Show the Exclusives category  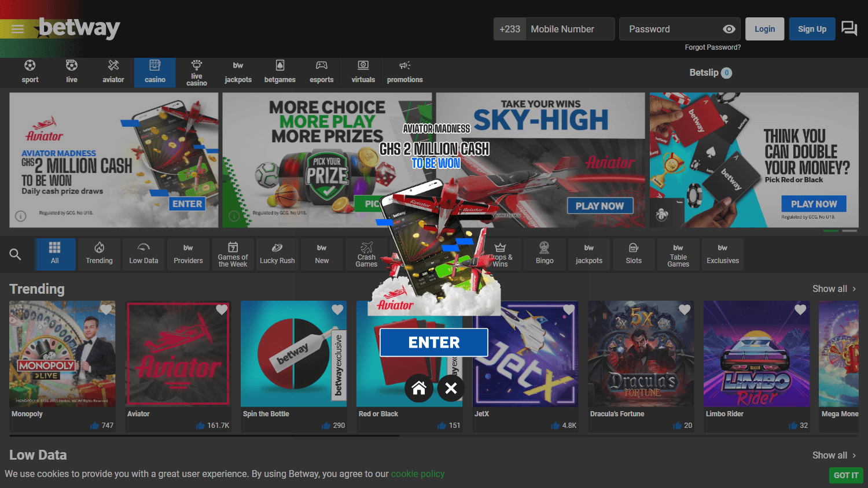click(x=723, y=254)
